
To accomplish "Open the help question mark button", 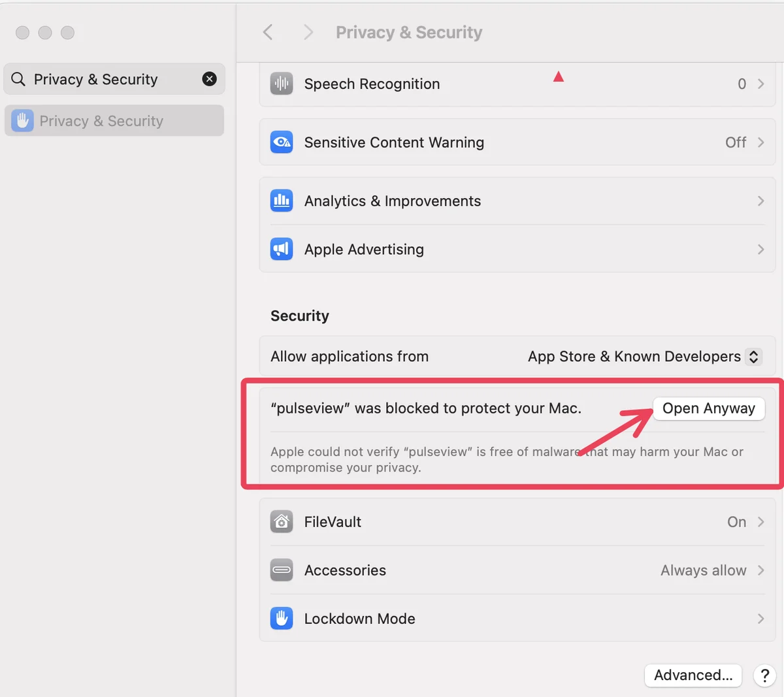I will (764, 675).
